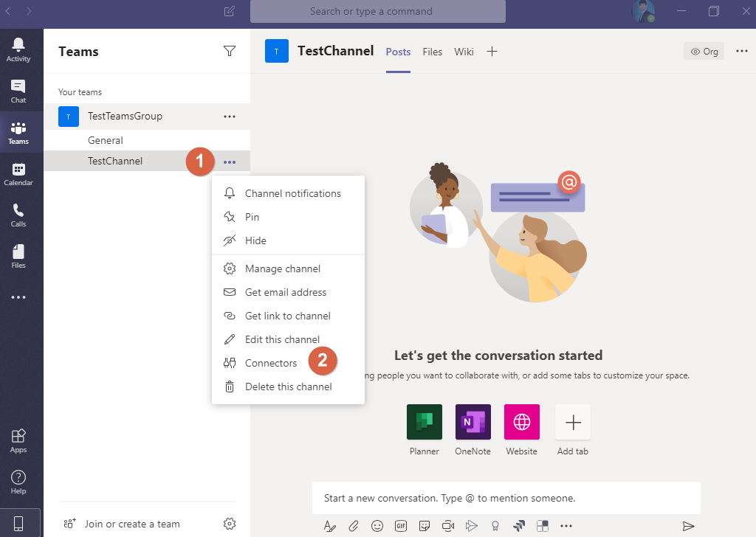This screenshot has width=756, height=537.
Task: Open the sticker picker
Action: click(x=425, y=526)
